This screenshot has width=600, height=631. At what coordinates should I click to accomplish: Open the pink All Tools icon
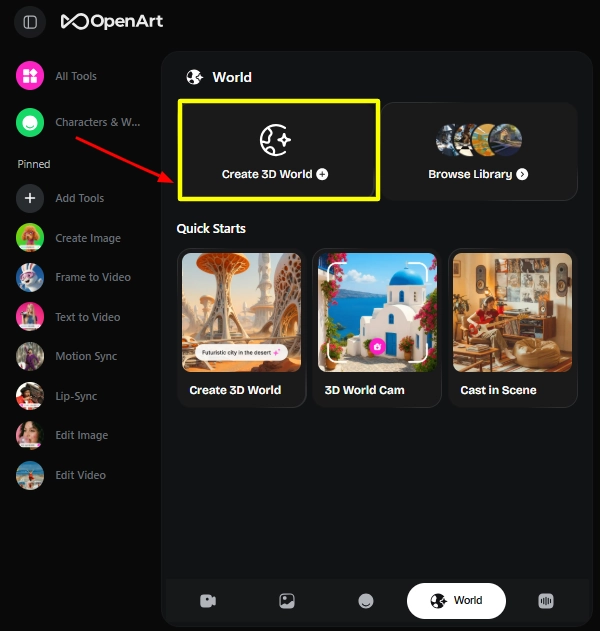click(30, 76)
